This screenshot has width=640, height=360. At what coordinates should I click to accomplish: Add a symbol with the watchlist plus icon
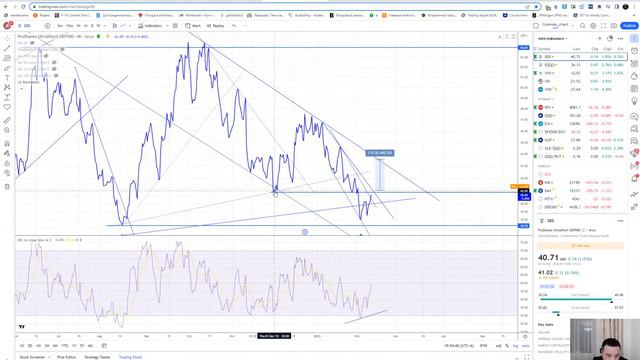pyautogui.click(x=600, y=38)
